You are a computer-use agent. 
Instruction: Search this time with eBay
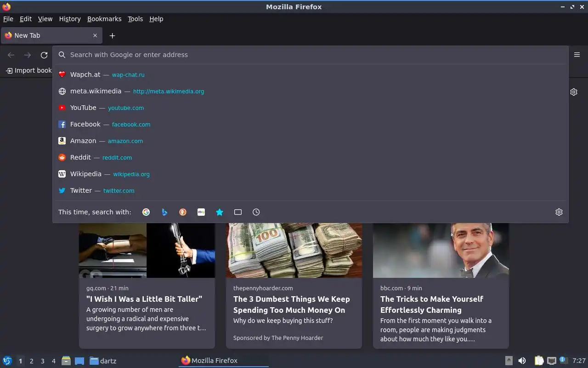pyautogui.click(x=201, y=212)
